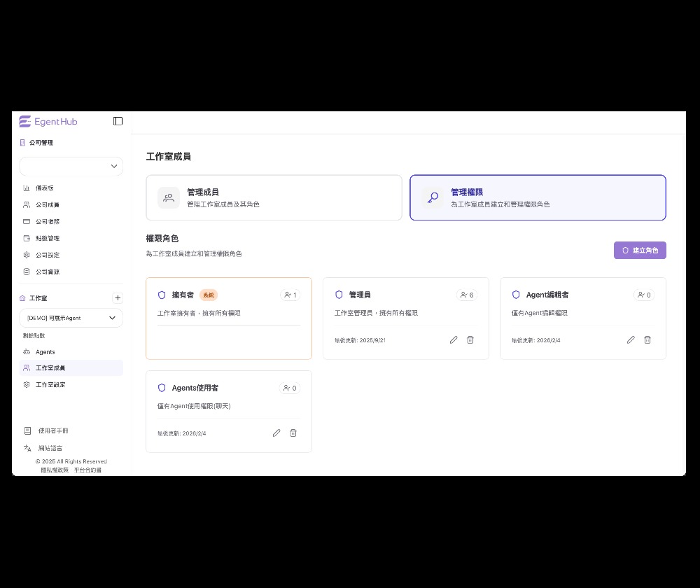Select the 公司成員 sidebar item

click(48, 204)
